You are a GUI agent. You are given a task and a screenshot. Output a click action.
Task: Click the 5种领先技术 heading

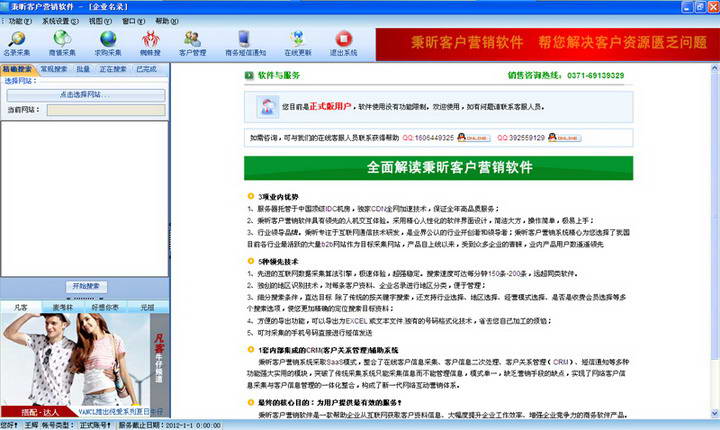point(278,261)
